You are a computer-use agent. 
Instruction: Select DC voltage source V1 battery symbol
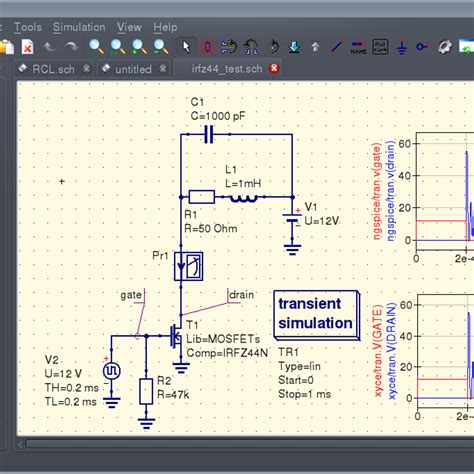tap(292, 218)
